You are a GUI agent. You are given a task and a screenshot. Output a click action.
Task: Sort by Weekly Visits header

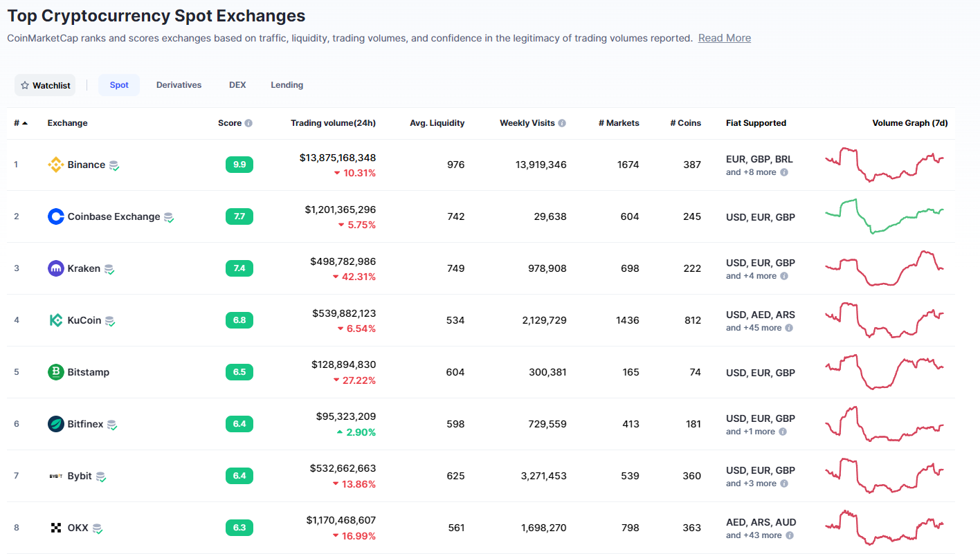527,123
